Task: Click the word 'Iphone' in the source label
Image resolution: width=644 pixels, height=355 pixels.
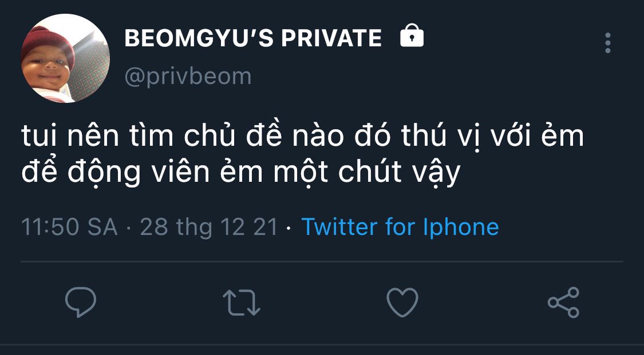Action: tap(461, 228)
